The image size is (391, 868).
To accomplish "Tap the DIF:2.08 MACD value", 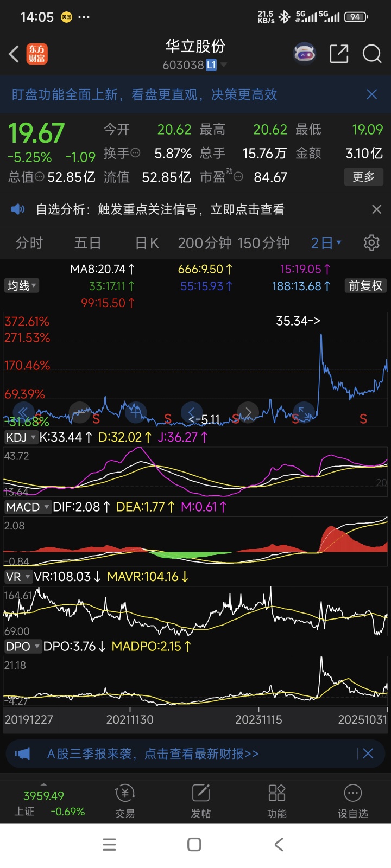I will click(x=81, y=507).
